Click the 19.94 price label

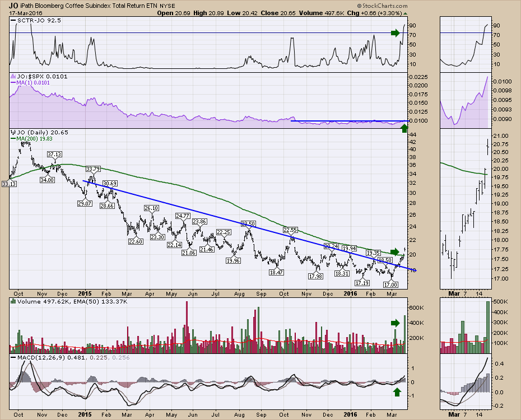350,248
